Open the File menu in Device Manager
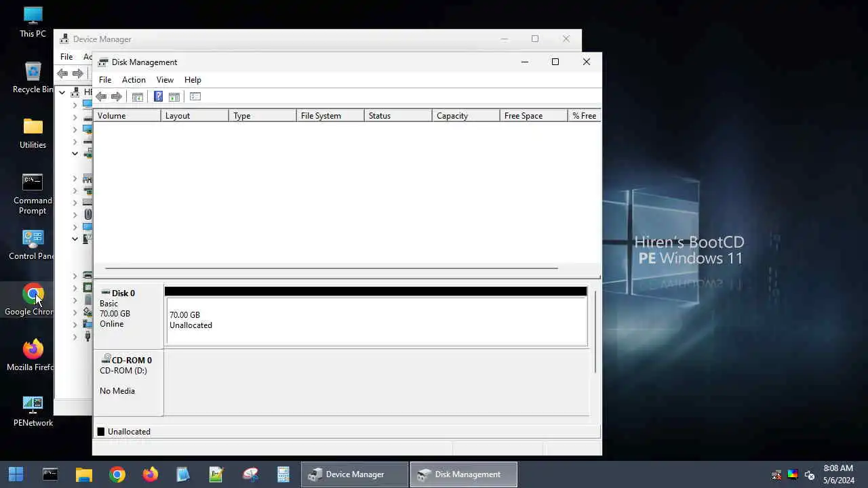This screenshot has height=488, width=868. [x=66, y=57]
